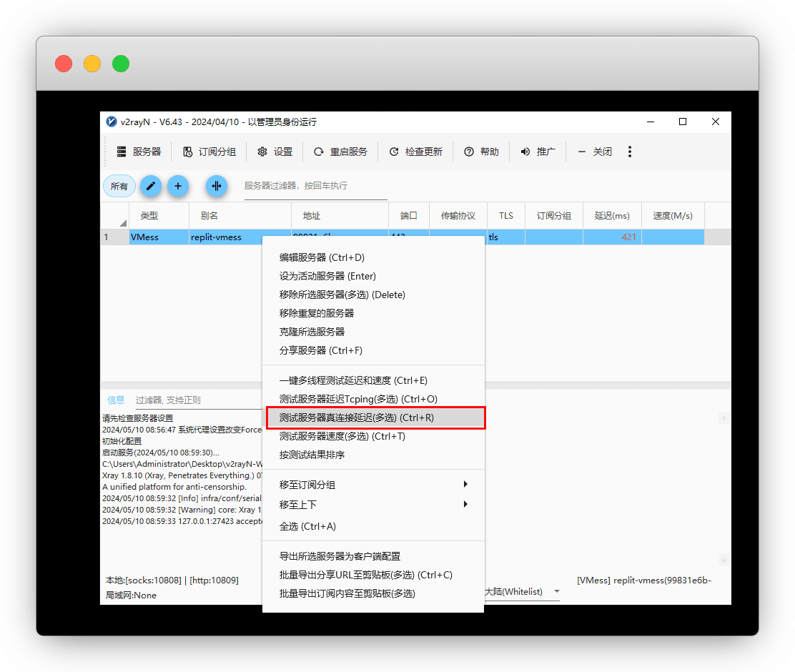The width and height of the screenshot is (795, 672).
Task: Choose 分享服务器 (Ctrl+F)
Action: tap(373, 350)
